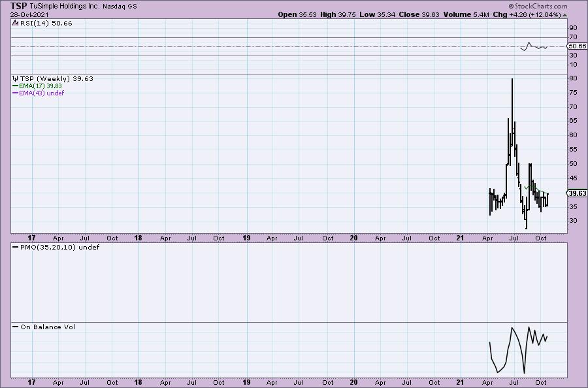
Task: Click the TuSimple Holdings Inc. company name
Action: (65, 6)
